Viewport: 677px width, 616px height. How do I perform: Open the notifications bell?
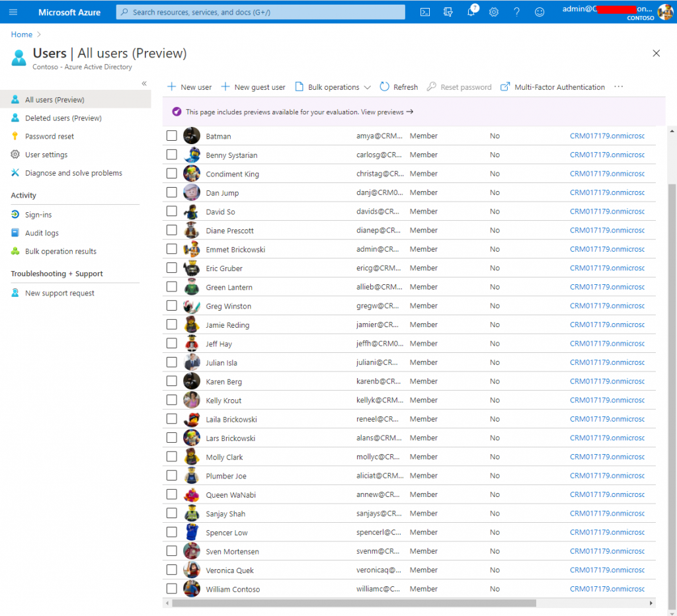(x=471, y=11)
